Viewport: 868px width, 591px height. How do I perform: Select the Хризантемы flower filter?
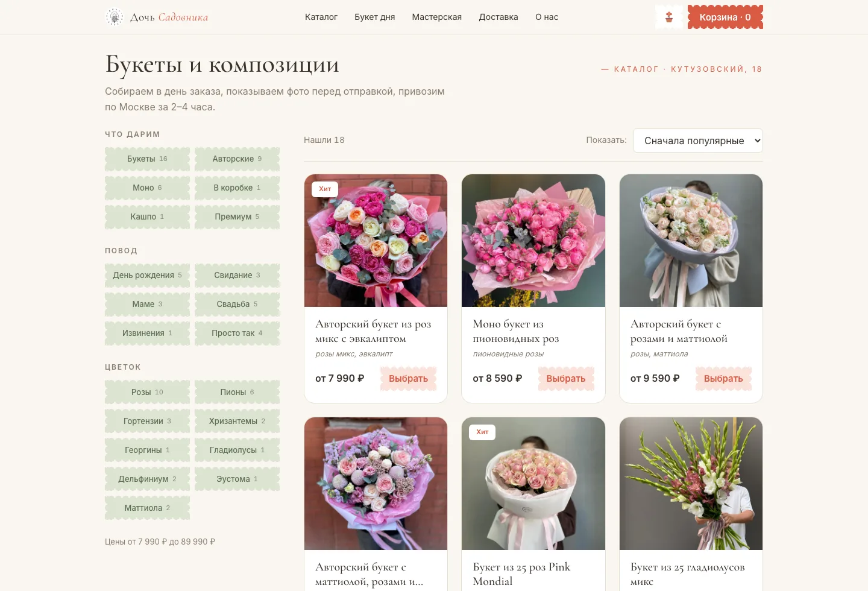tap(237, 421)
